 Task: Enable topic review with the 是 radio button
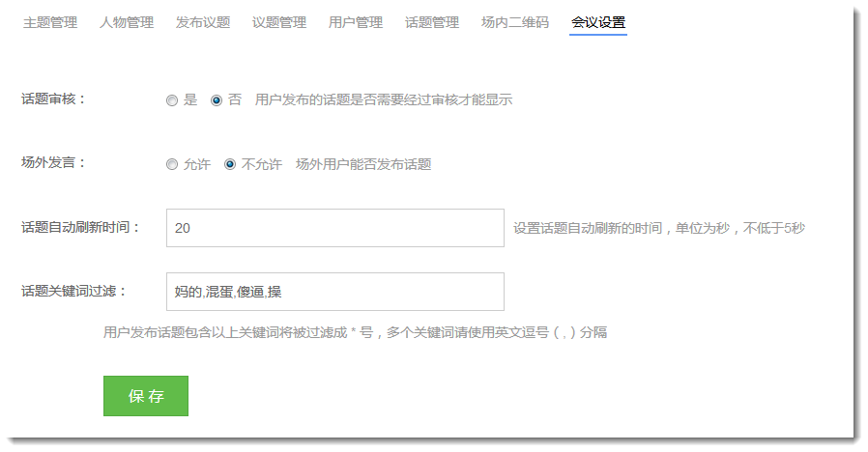[172, 100]
